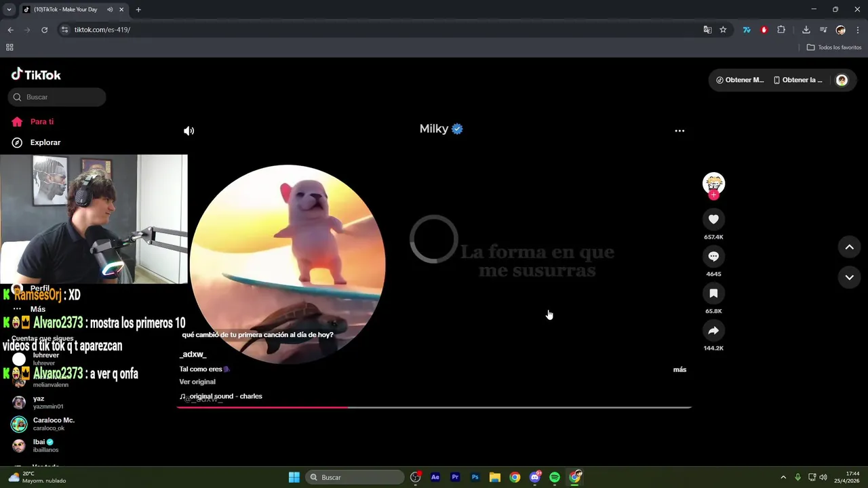Click the TikTok logo
Viewport: 868px width, 488px height.
36,75
